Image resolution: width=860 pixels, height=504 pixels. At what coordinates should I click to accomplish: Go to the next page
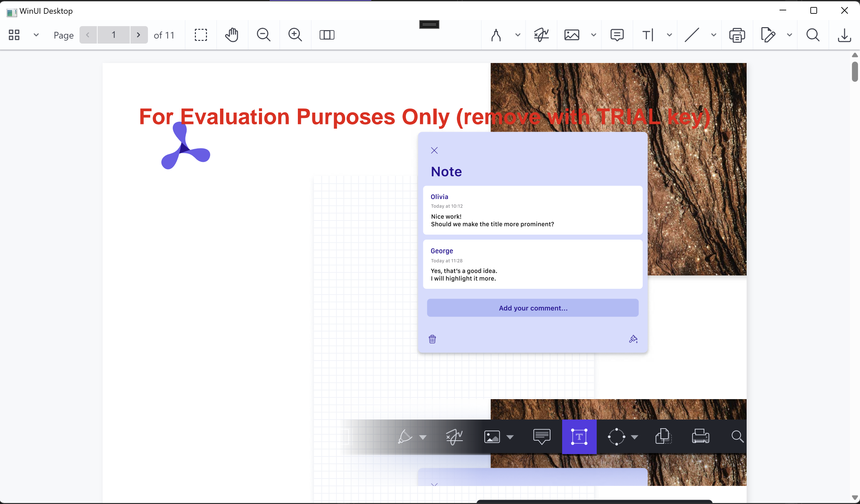coord(139,35)
